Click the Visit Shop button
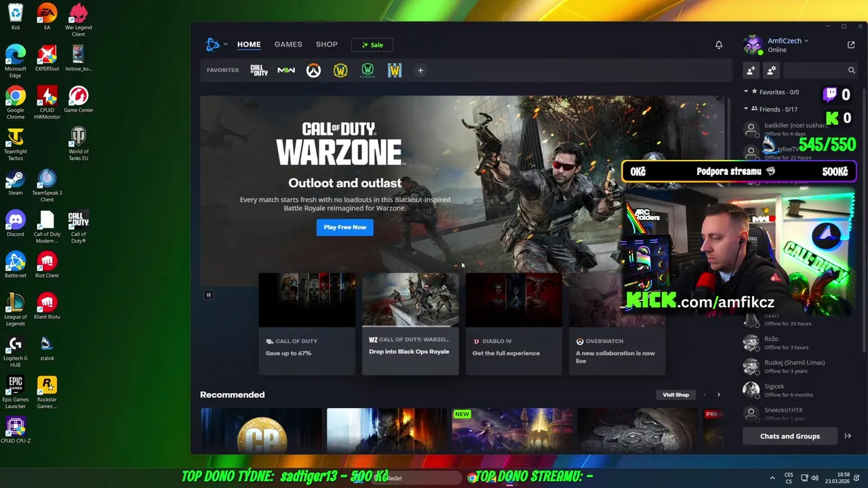 pyautogui.click(x=675, y=394)
